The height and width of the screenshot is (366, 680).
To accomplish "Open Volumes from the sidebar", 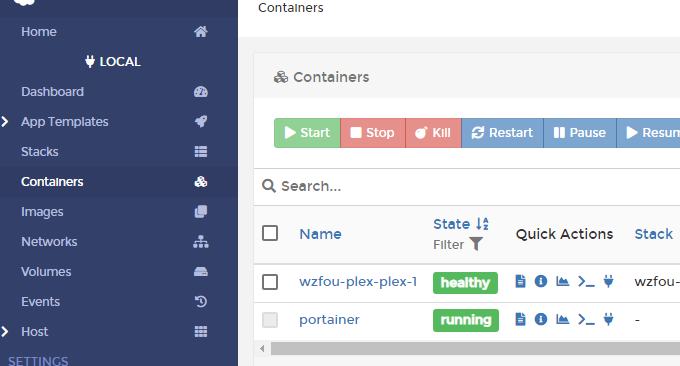I will [46, 271].
